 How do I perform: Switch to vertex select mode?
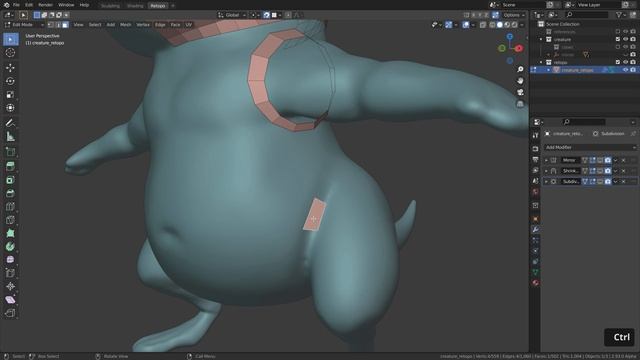51,25
